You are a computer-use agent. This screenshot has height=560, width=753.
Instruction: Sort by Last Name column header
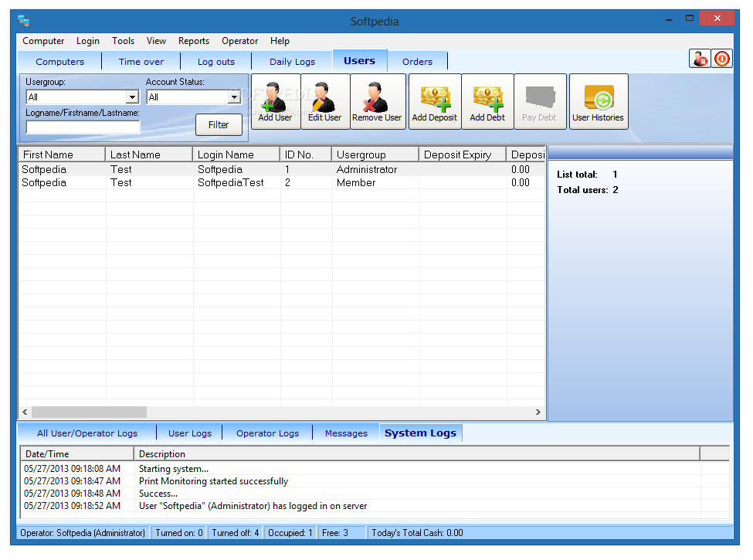click(149, 154)
